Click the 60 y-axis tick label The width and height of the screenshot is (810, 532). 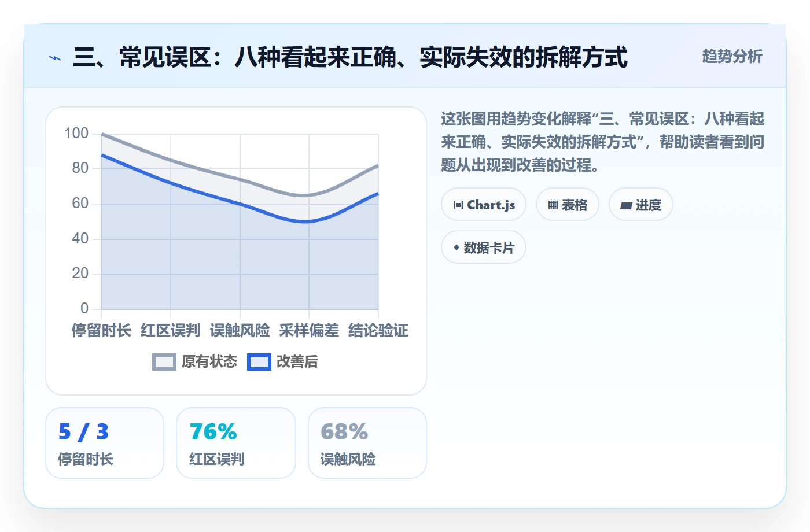pos(80,204)
